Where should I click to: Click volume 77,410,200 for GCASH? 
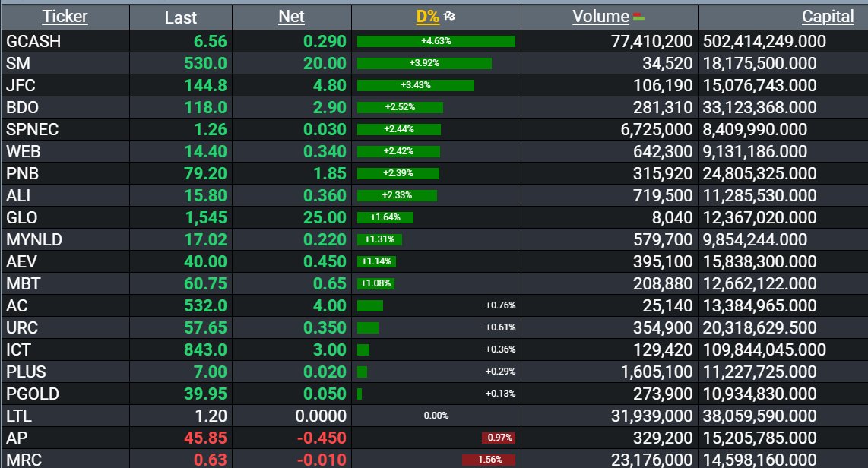tap(652, 42)
